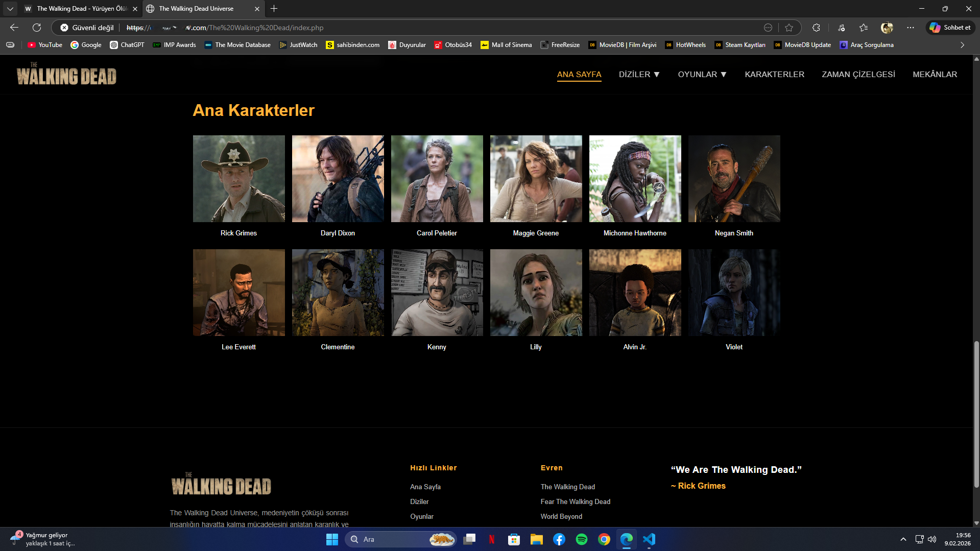Open Fear The Walking Dead footer link
This screenshot has width=980, height=551.
575,501
